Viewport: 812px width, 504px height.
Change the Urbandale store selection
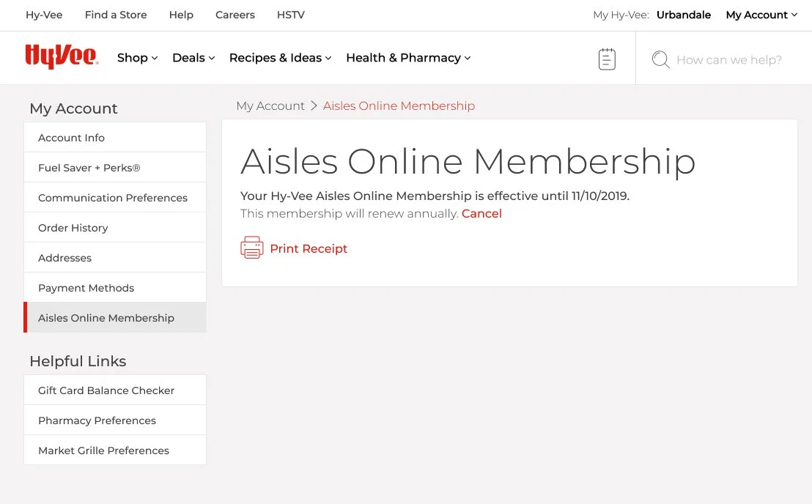coord(684,15)
